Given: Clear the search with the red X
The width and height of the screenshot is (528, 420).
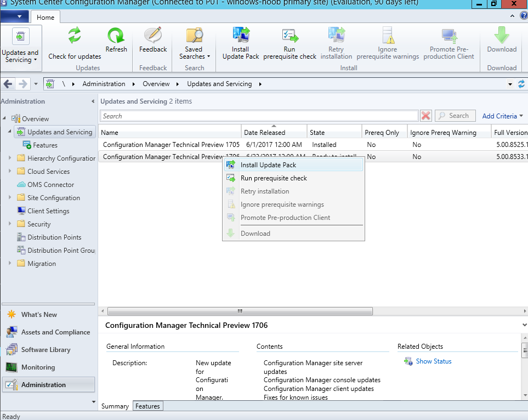Looking at the screenshot, I should pos(426,116).
